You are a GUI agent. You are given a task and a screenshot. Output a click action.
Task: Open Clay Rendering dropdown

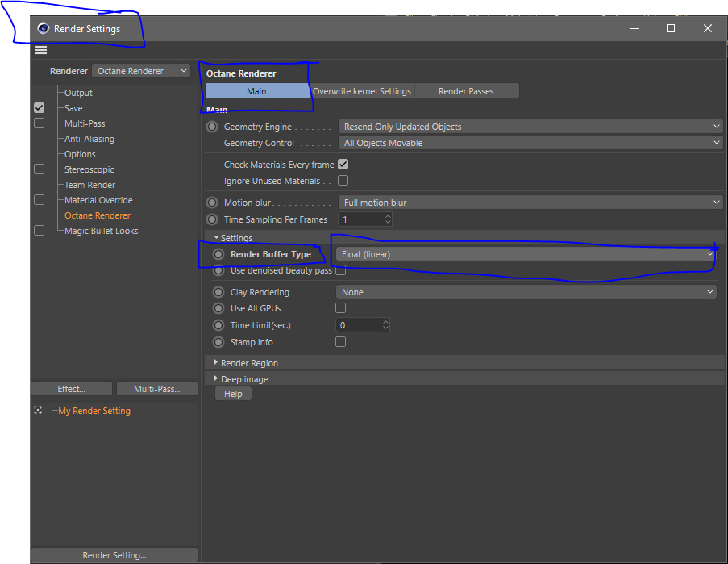tap(526, 292)
